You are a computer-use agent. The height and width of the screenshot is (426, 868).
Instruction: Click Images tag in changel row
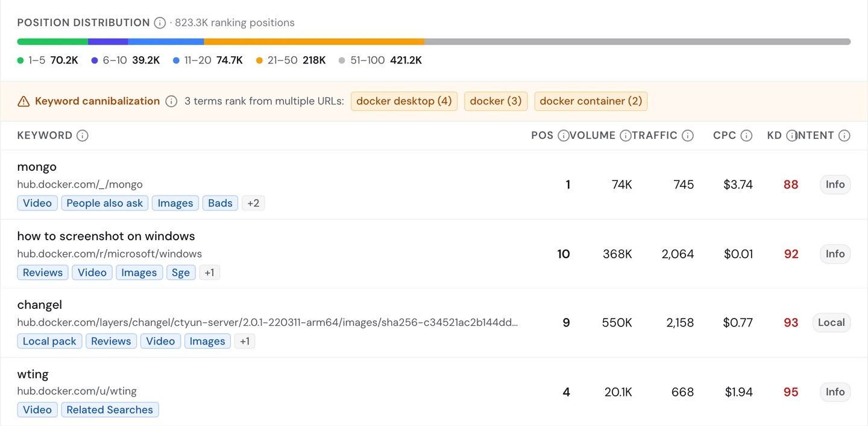(207, 342)
